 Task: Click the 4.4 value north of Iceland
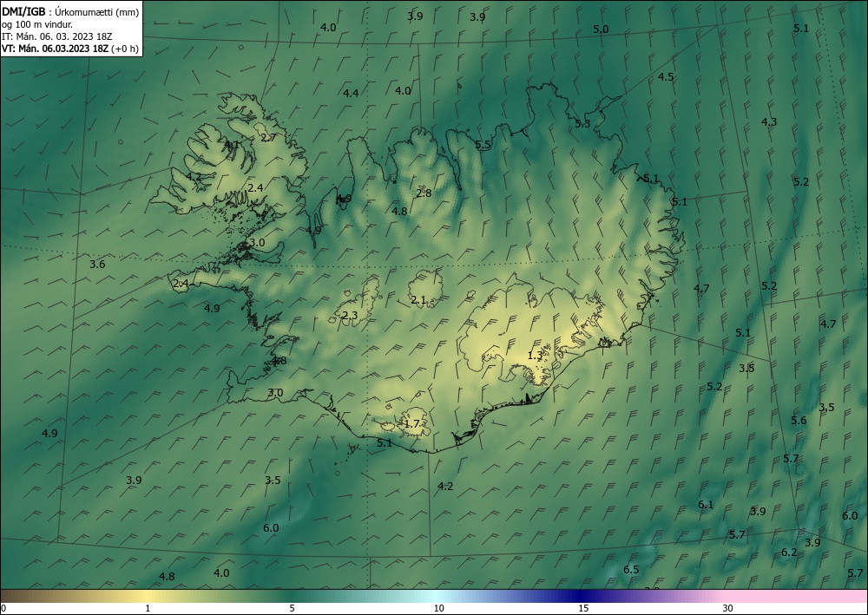point(351,94)
